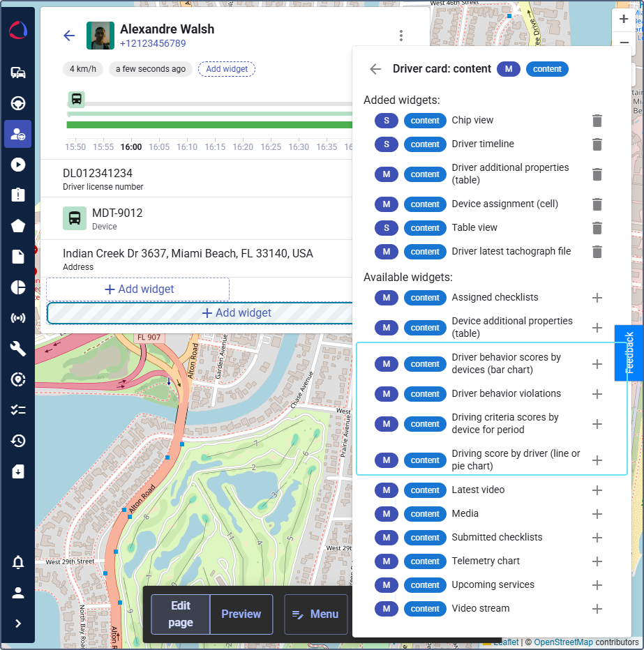Select the geofences pentagon icon
Image resolution: width=644 pixels, height=650 pixels.
[x=17, y=225]
